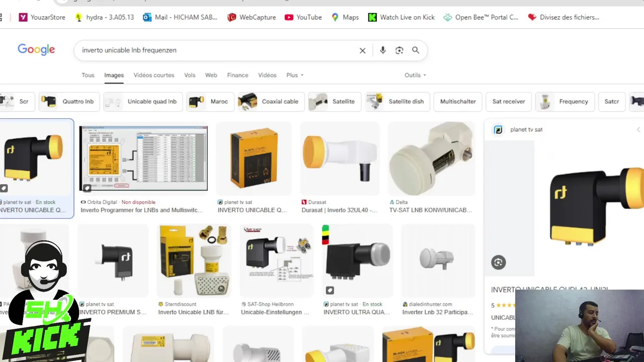Filter by the Maroc chip
This screenshot has height=362, width=644.
[210, 102]
